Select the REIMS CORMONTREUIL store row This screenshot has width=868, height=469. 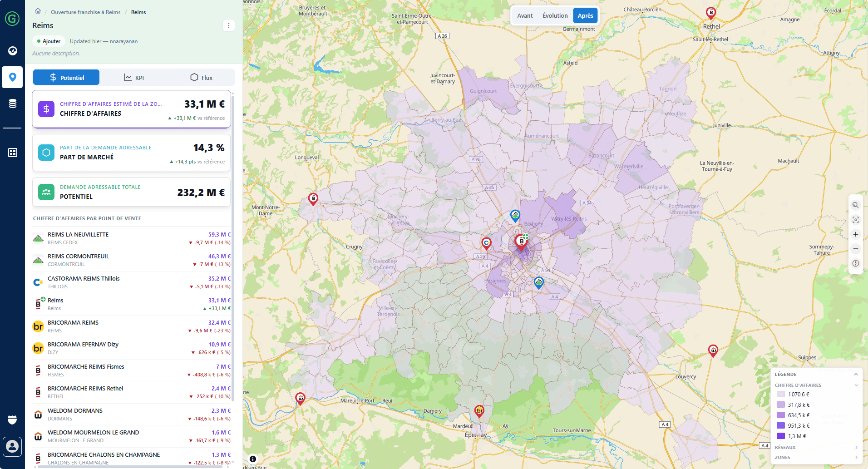tap(132, 260)
